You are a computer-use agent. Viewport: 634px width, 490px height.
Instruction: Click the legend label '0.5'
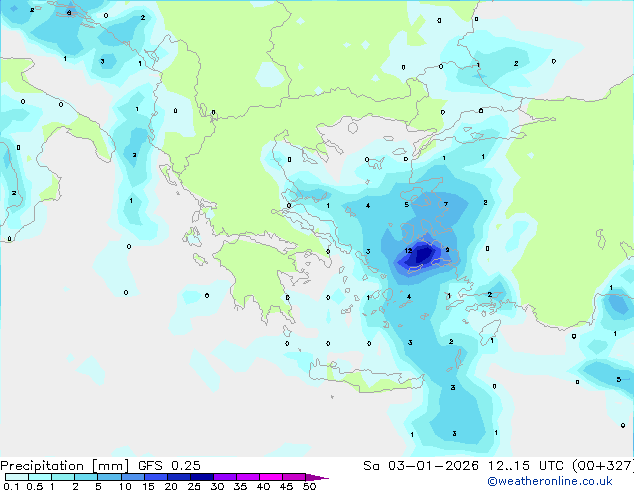point(35,486)
